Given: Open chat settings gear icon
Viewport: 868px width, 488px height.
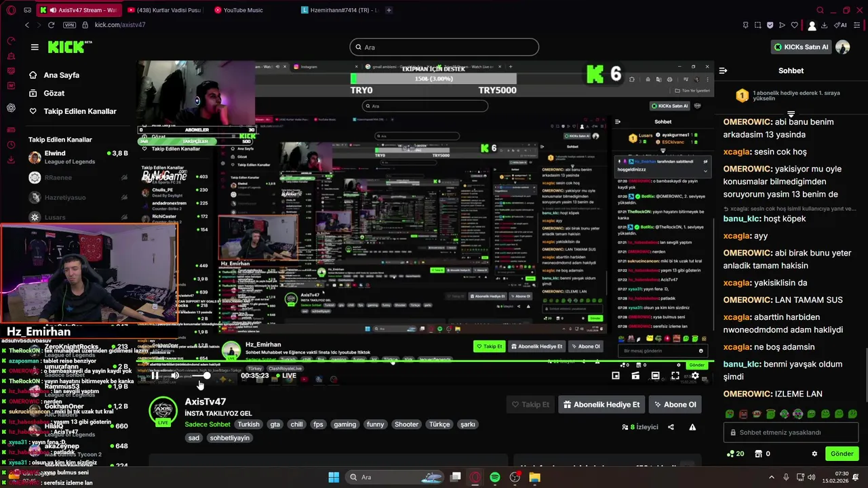Looking at the screenshot, I should [814, 453].
